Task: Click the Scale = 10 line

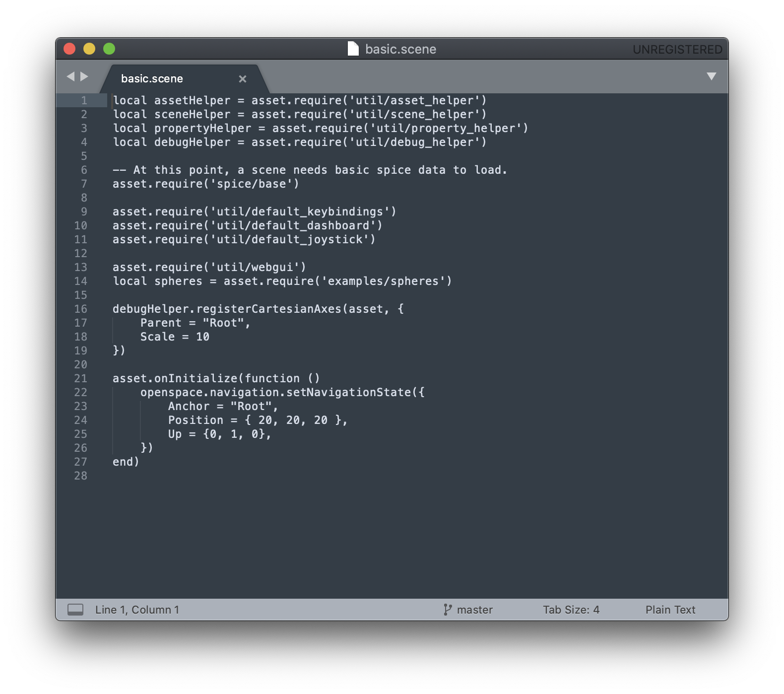Action: click(175, 337)
